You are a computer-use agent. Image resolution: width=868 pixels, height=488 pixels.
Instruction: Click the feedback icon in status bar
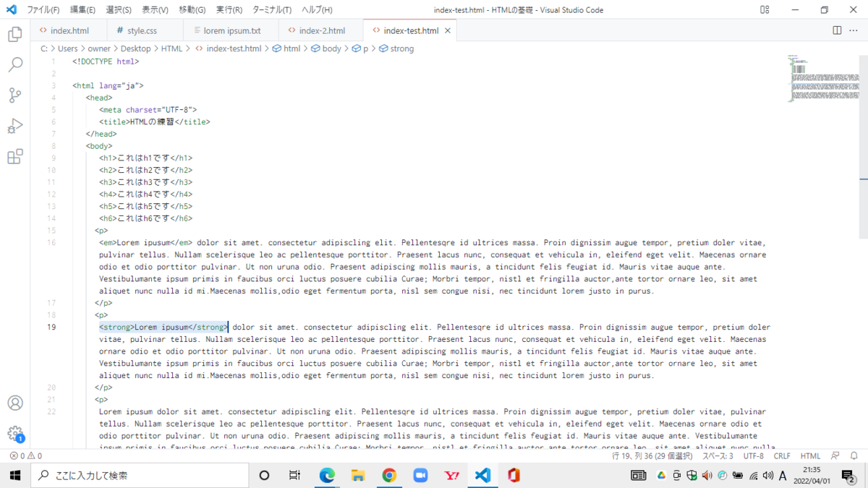836,456
